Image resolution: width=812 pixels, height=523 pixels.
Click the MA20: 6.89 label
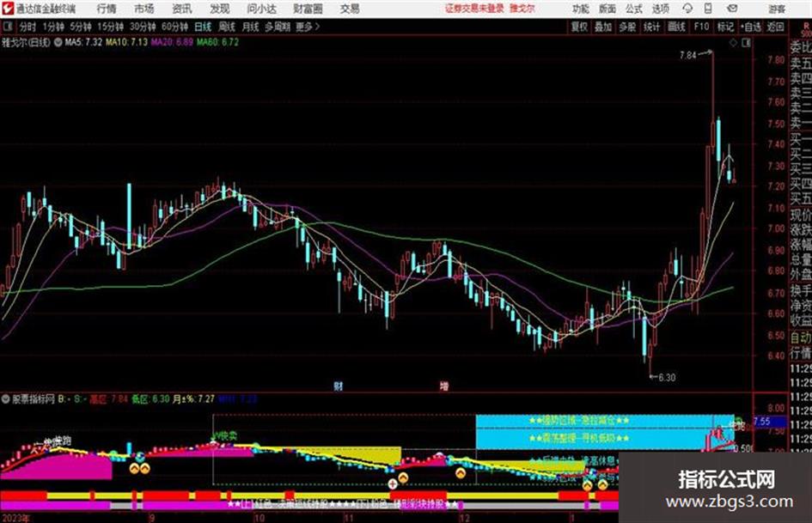172,42
